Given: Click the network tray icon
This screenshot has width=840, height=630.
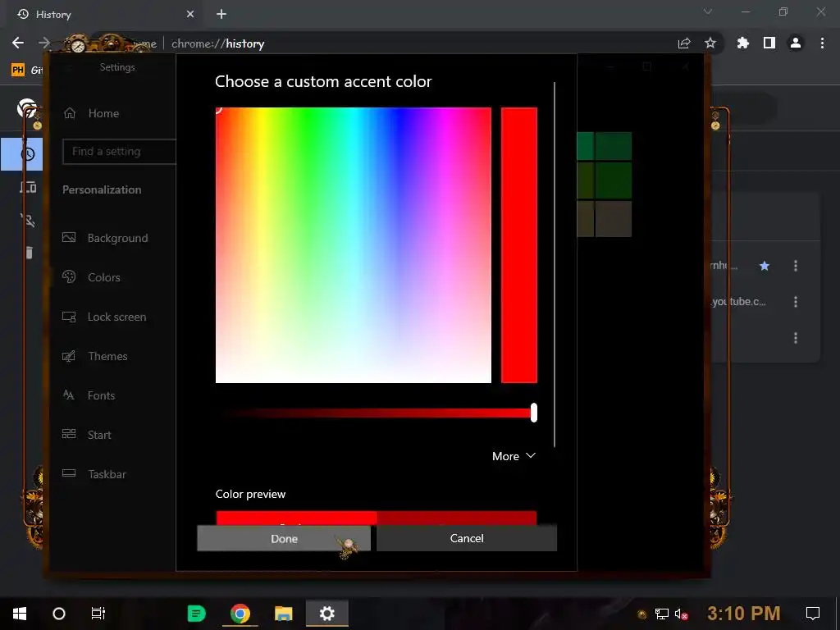Looking at the screenshot, I should tap(662, 614).
